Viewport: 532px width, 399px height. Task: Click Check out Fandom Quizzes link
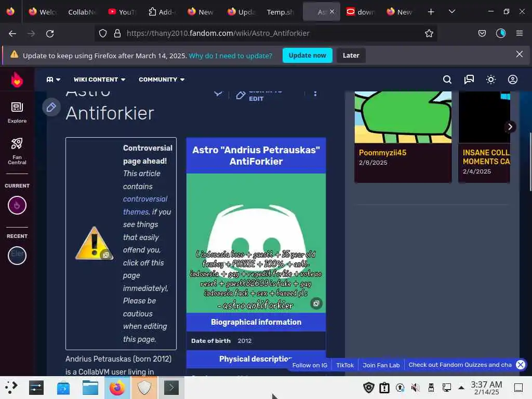coord(460,365)
